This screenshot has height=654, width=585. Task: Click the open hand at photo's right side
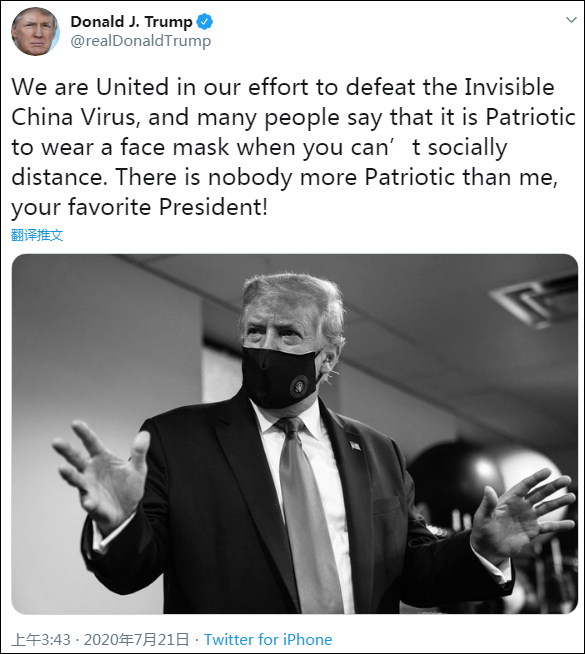521,513
